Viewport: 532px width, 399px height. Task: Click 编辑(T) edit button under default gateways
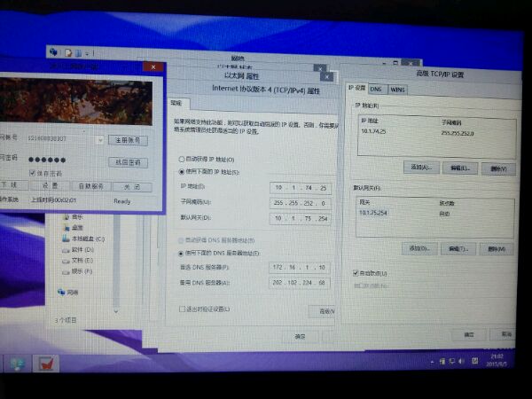click(458, 249)
